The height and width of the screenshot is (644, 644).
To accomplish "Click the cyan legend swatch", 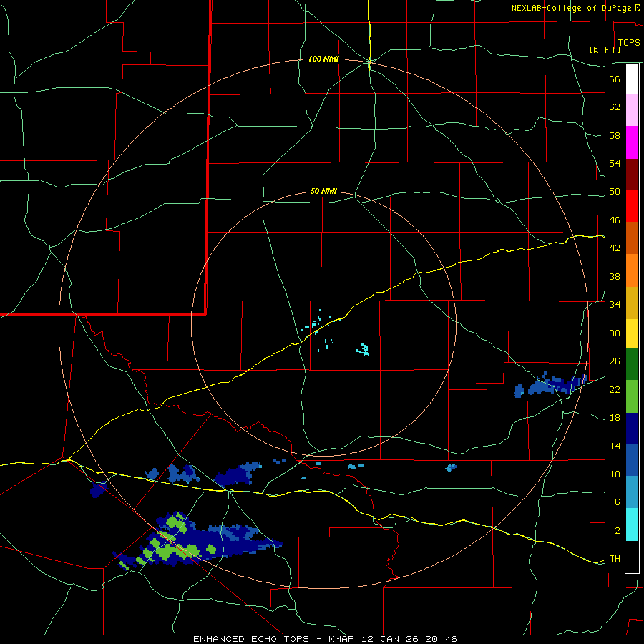I will [x=632, y=525].
